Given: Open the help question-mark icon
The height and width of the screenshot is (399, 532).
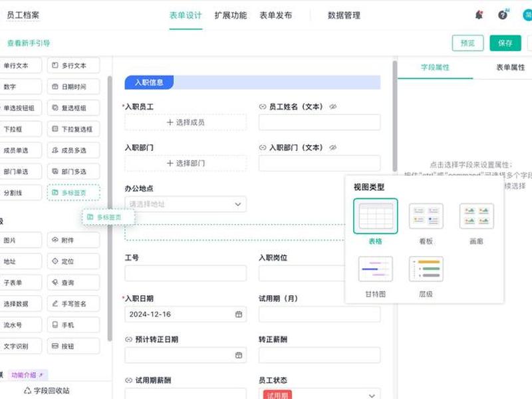Looking at the screenshot, I should tap(503, 15).
